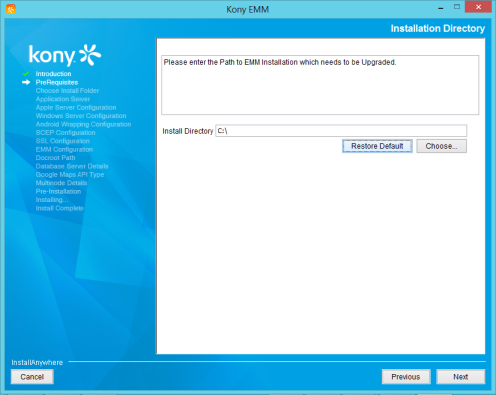496x395 pixels.
Task: Select the Database Server Details step
Action: click(72, 166)
